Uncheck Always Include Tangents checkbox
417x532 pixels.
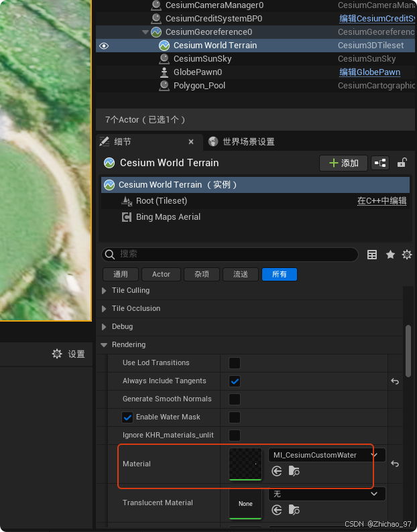coord(235,381)
